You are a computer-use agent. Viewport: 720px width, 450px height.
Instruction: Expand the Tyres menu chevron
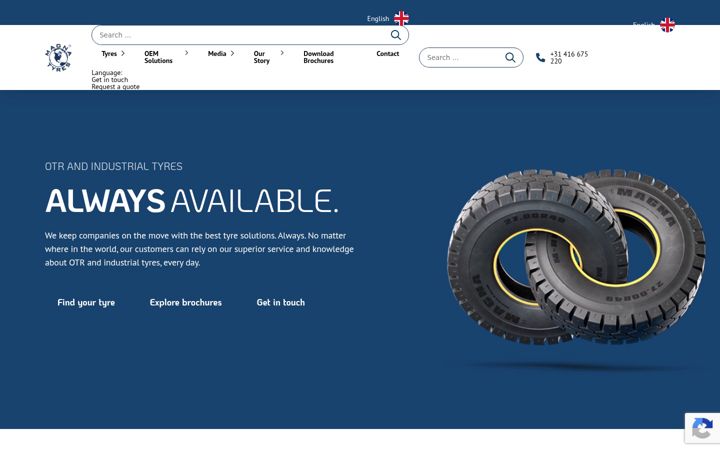tap(123, 53)
